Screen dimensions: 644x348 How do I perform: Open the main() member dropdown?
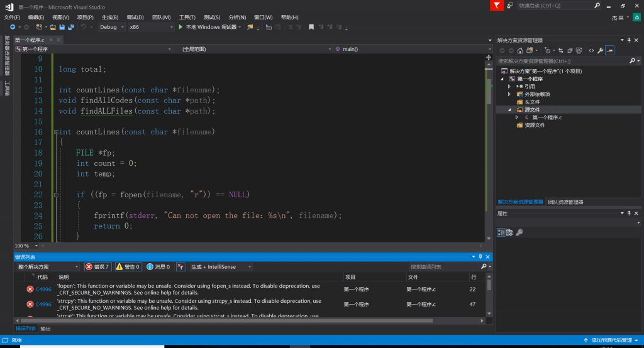click(x=413, y=49)
